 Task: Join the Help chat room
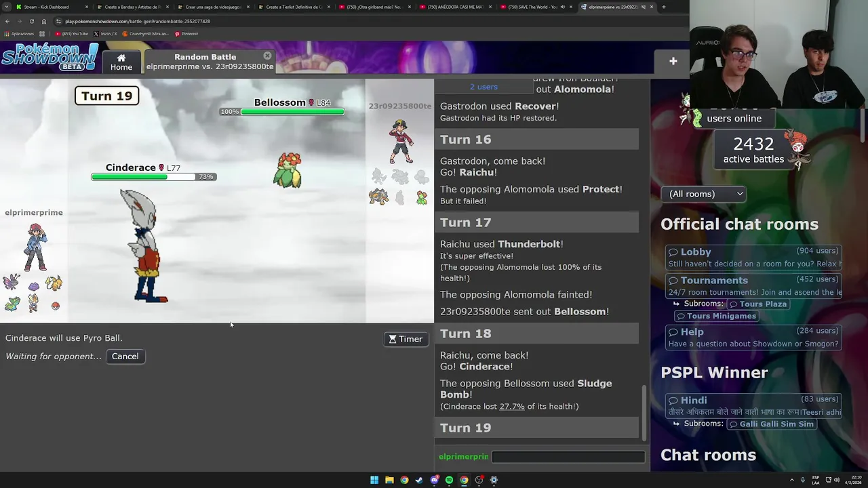click(753, 337)
